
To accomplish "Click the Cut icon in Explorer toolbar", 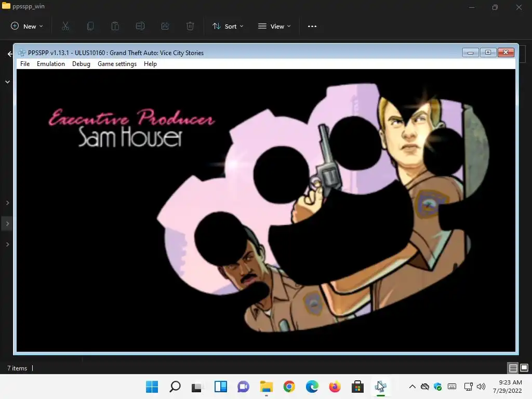I will pos(65,26).
